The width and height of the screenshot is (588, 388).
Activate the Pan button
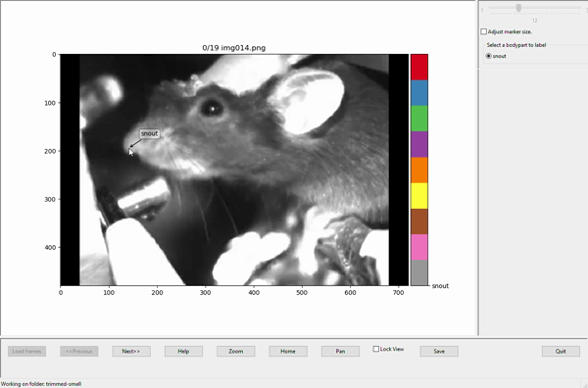coord(340,352)
